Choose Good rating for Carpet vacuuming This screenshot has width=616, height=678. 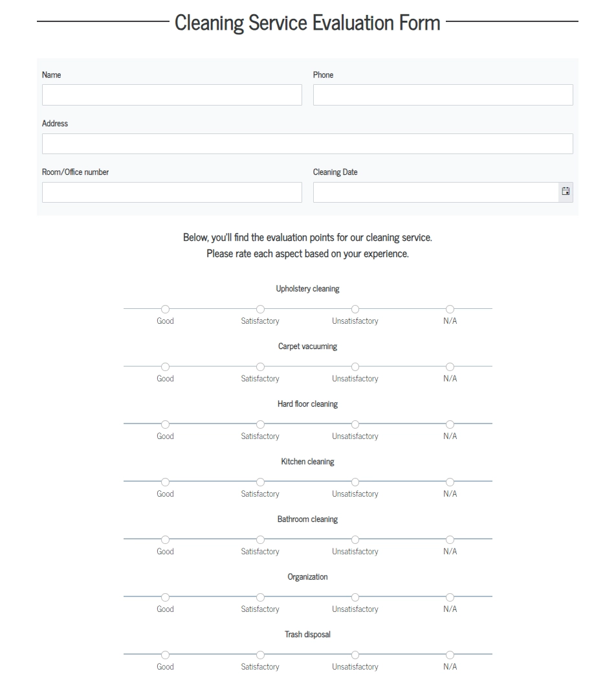point(165,367)
